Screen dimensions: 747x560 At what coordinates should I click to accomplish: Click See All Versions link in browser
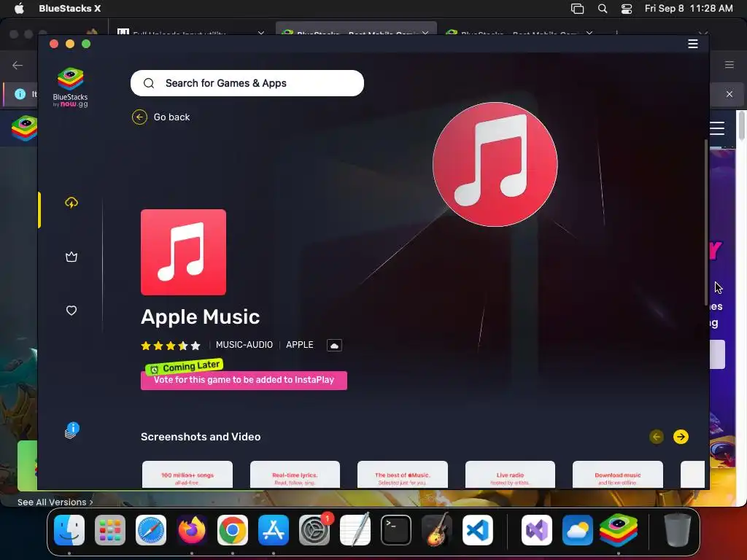coord(55,502)
